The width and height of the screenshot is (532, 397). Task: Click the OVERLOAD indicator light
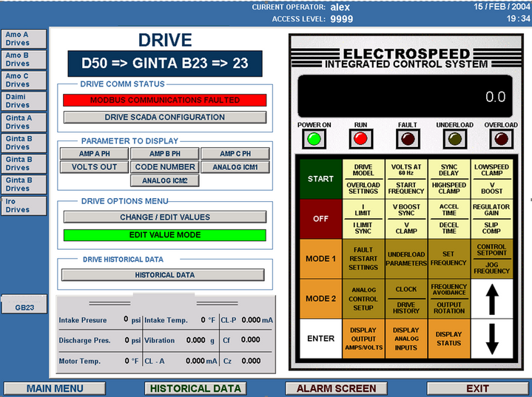501,139
